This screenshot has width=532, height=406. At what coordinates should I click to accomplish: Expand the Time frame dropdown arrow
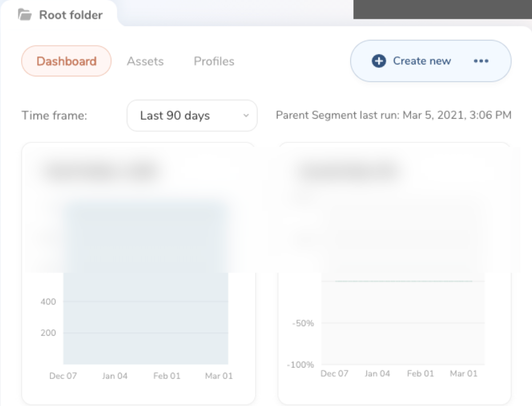coord(246,116)
